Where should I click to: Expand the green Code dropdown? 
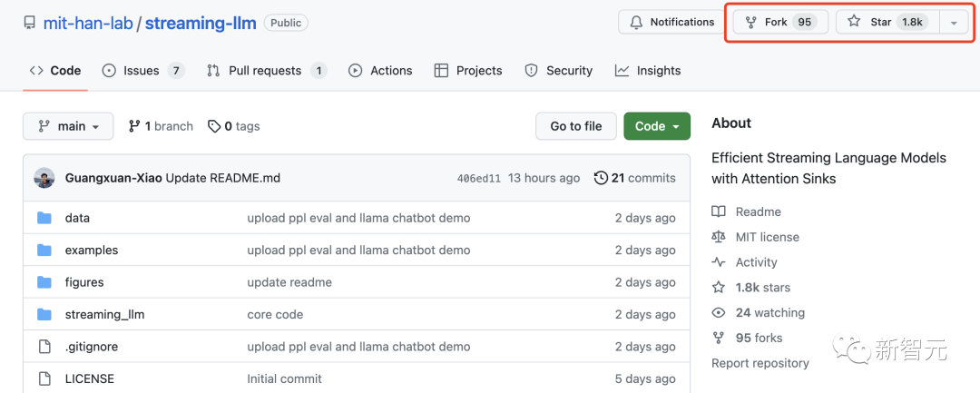click(x=657, y=126)
